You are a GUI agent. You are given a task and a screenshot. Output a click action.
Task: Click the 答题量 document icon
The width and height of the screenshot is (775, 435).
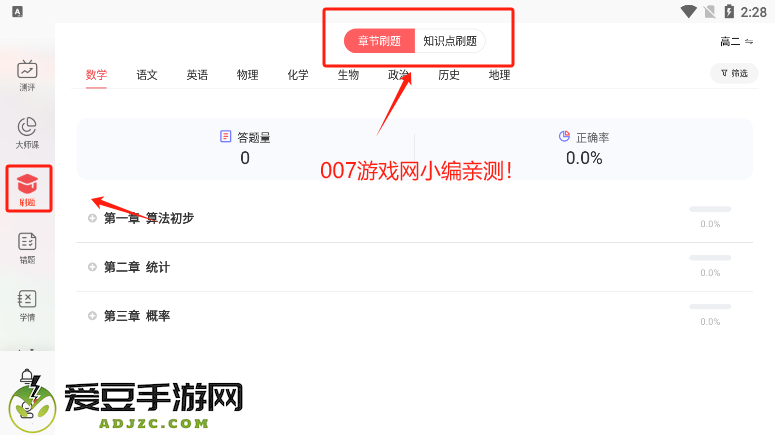[x=225, y=136]
